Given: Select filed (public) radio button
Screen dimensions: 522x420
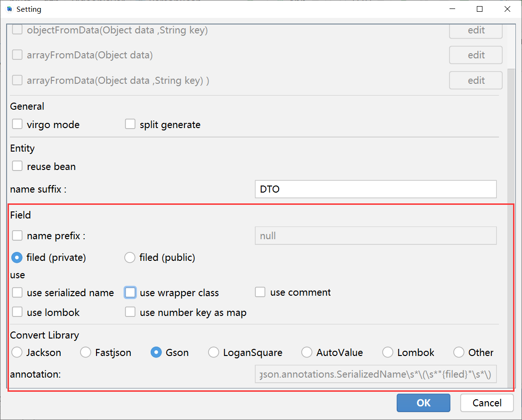Looking at the screenshot, I should pos(130,258).
